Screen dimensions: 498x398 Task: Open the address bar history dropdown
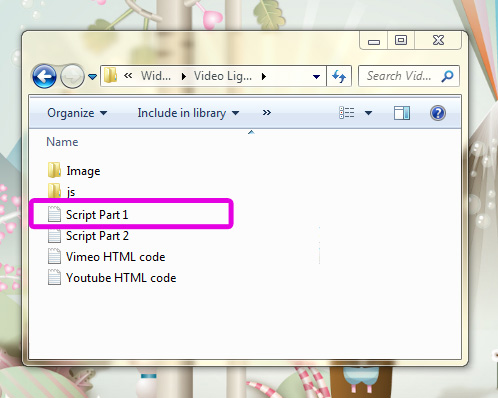316,77
